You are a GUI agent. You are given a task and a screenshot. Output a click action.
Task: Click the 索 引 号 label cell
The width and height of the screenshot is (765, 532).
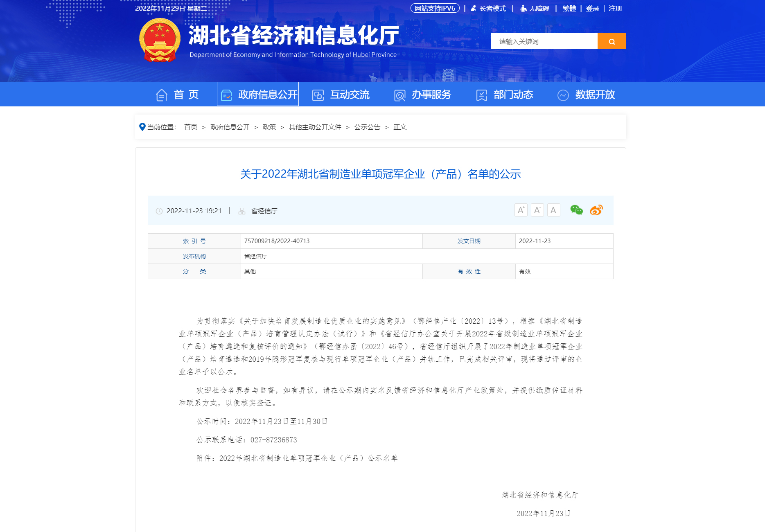click(194, 241)
